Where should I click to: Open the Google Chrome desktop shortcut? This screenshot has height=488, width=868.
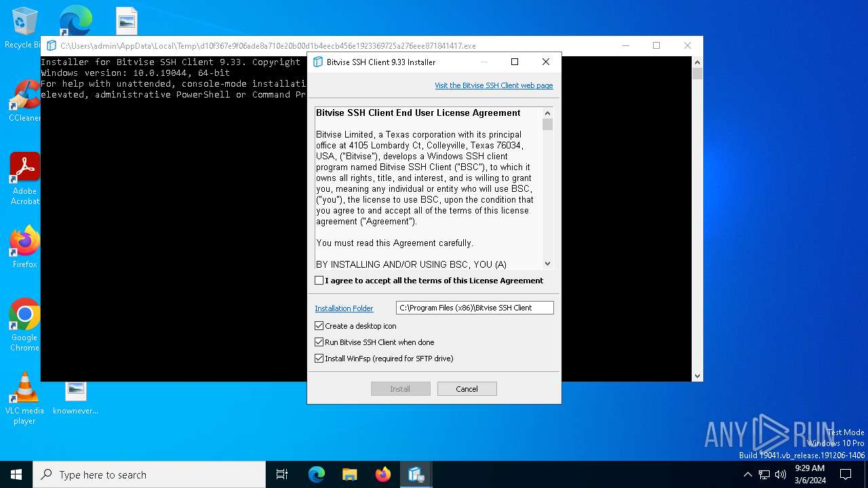pyautogui.click(x=24, y=325)
